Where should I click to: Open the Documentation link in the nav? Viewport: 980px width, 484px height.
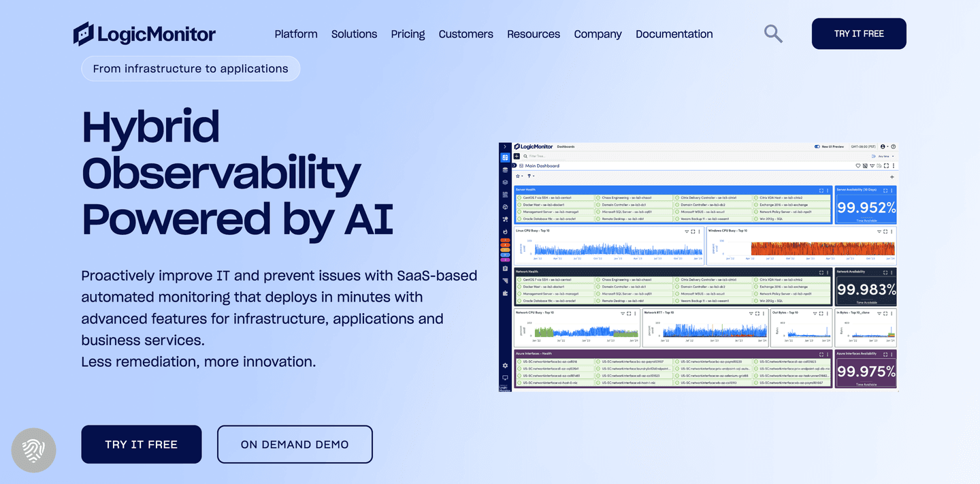click(674, 34)
